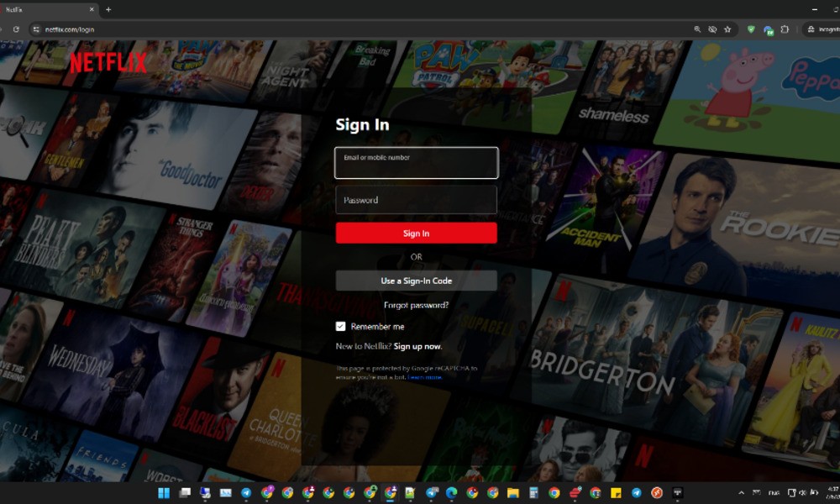This screenshot has width=840, height=504.
Task: Click the Password field
Action: click(x=417, y=200)
